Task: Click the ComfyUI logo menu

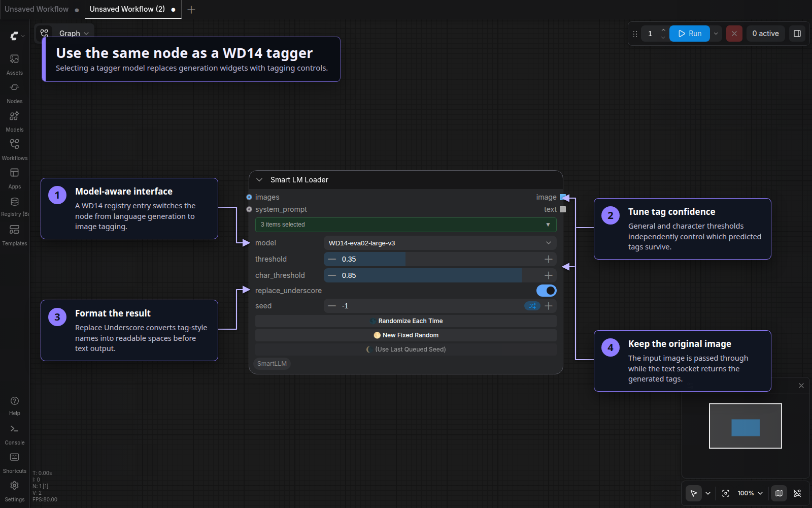Action: (x=17, y=36)
